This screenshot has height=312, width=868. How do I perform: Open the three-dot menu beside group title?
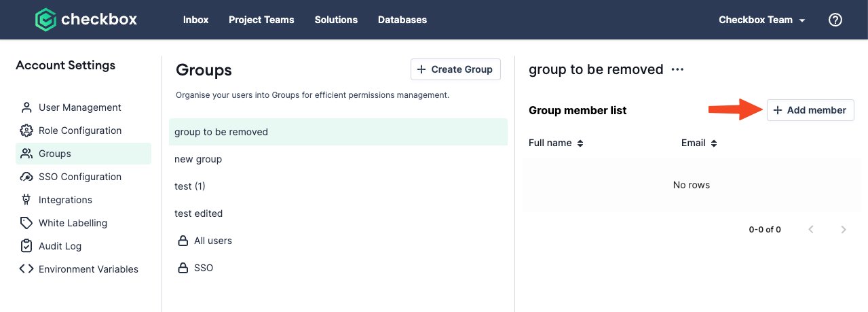pyautogui.click(x=677, y=69)
